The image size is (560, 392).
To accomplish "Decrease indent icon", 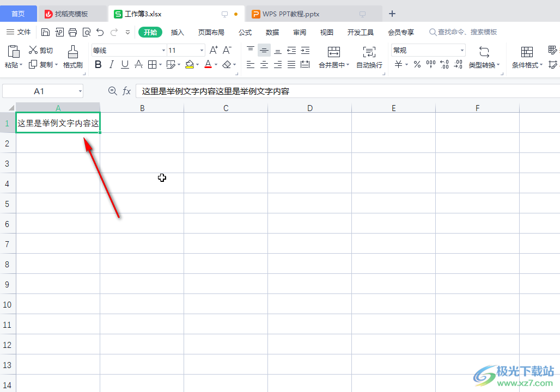I will click(291, 50).
